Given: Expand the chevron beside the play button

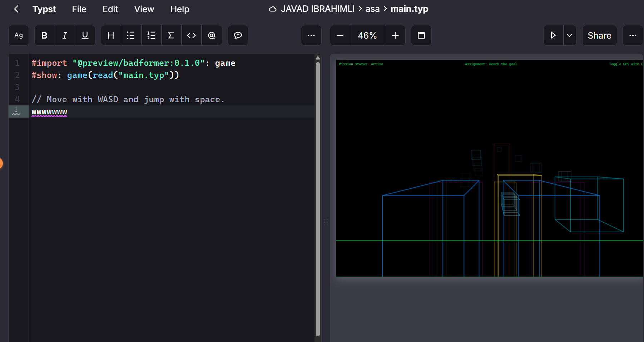Looking at the screenshot, I should tap(570, 35).
